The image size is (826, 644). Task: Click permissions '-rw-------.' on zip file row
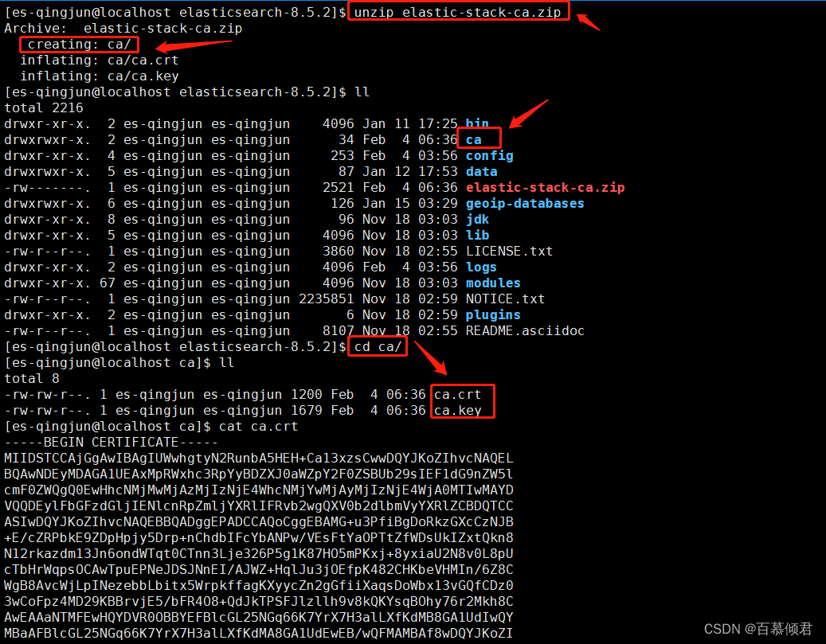48,187
